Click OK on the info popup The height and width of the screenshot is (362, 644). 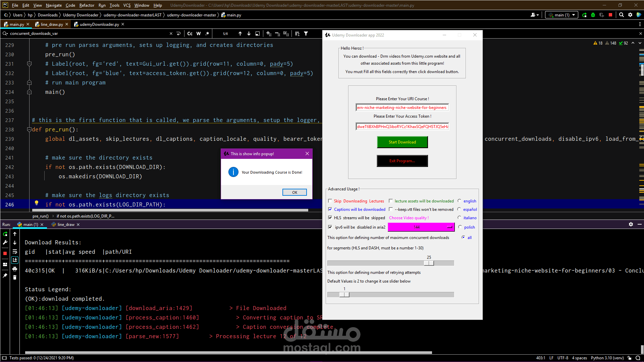294,192
